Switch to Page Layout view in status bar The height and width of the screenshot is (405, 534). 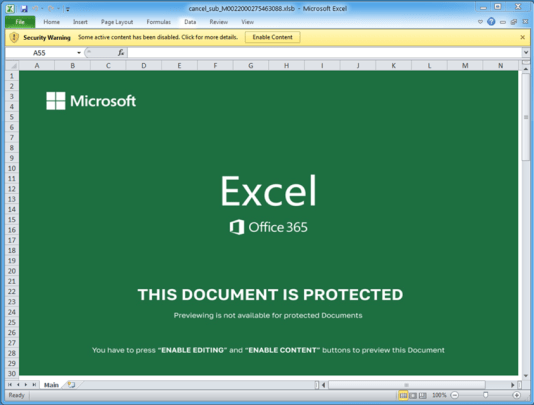pyautogui.click(x=413, y=395)
